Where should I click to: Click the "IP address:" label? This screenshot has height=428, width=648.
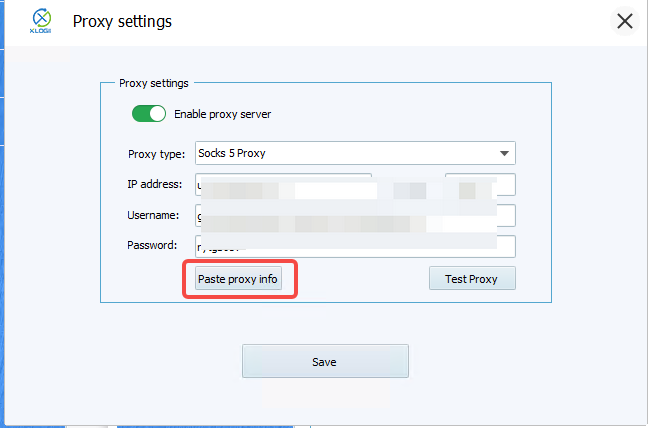coord(153,184)
